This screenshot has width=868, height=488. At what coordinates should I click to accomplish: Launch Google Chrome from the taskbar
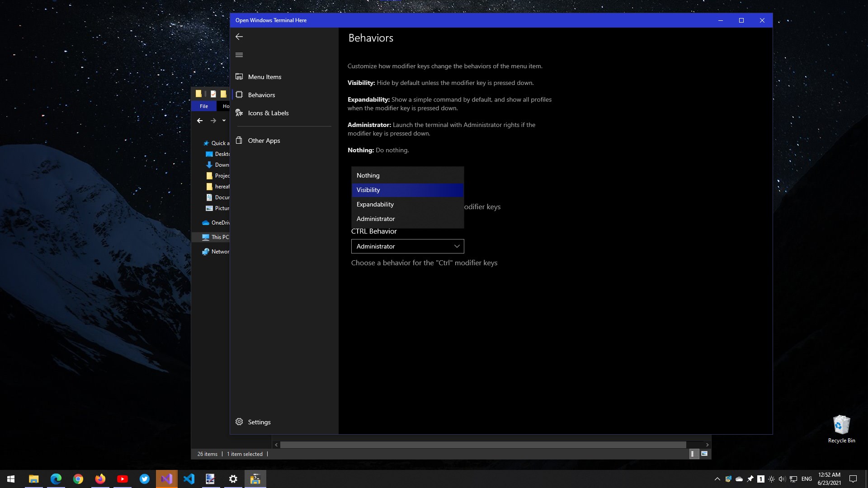pos(78,479)
